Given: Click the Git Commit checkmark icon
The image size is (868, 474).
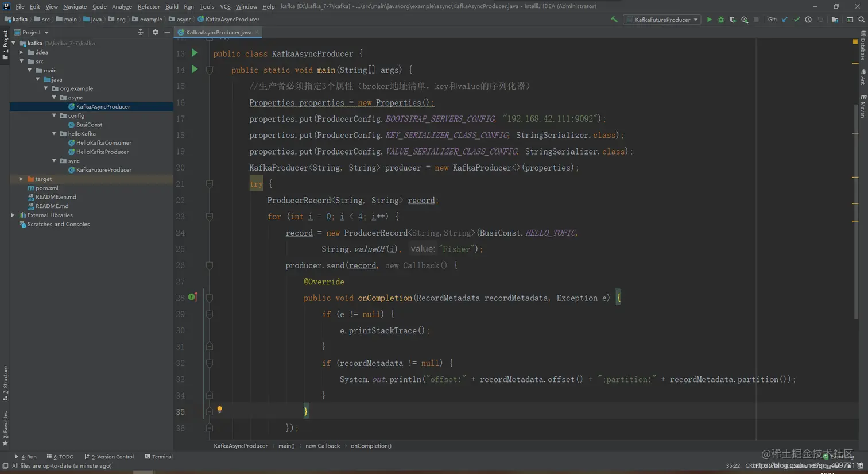Looking at the screenshot, I should click(x=796, y=20).
